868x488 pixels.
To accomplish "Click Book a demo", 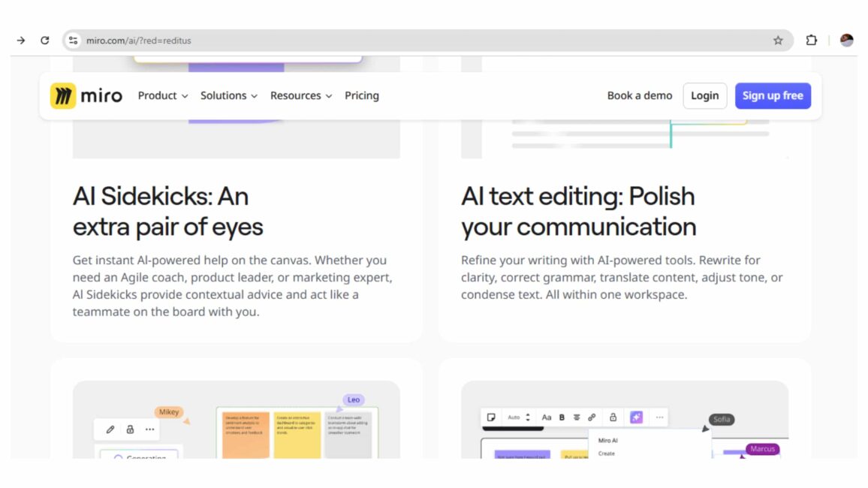I will [640, 95].
